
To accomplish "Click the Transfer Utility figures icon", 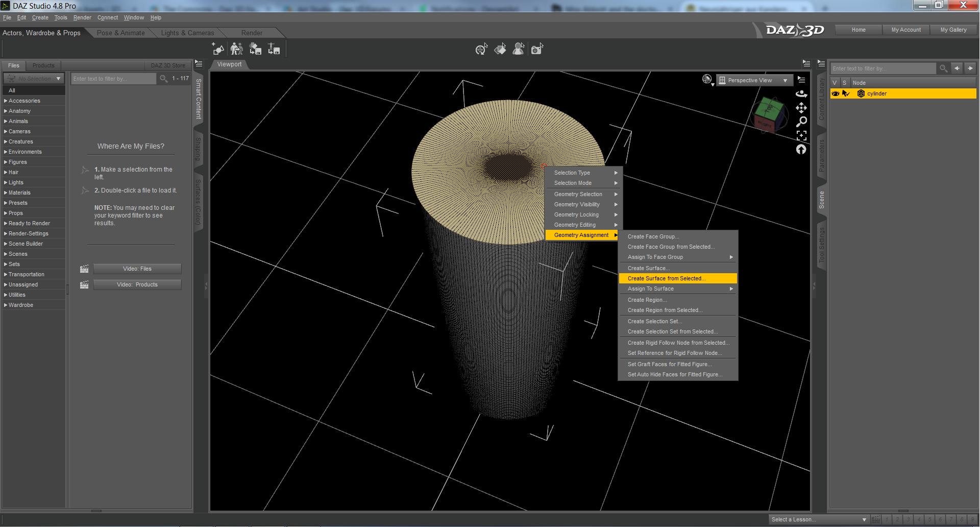I will tap(236, 49).
